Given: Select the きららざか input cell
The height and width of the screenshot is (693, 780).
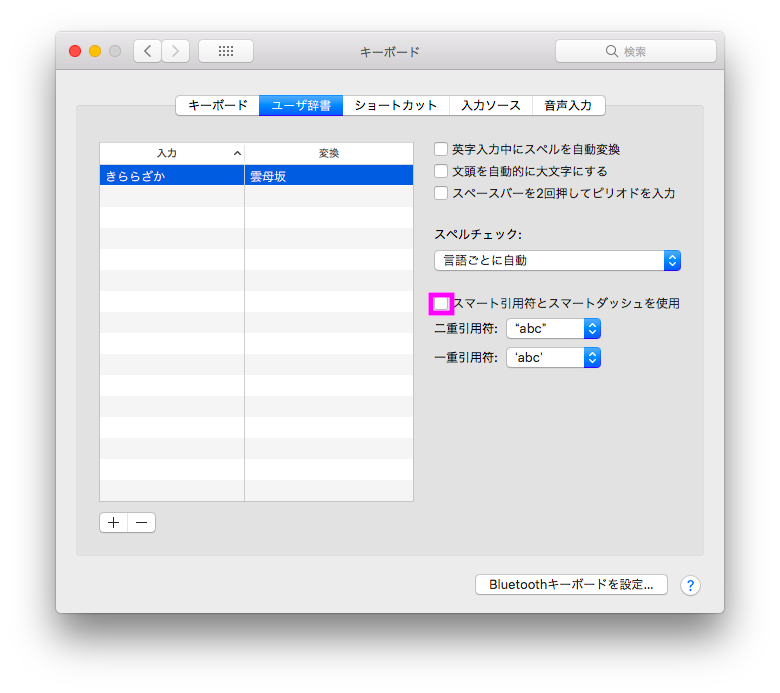Looking at the screenshot, I should pyautogui.click(x=172, y=176).
